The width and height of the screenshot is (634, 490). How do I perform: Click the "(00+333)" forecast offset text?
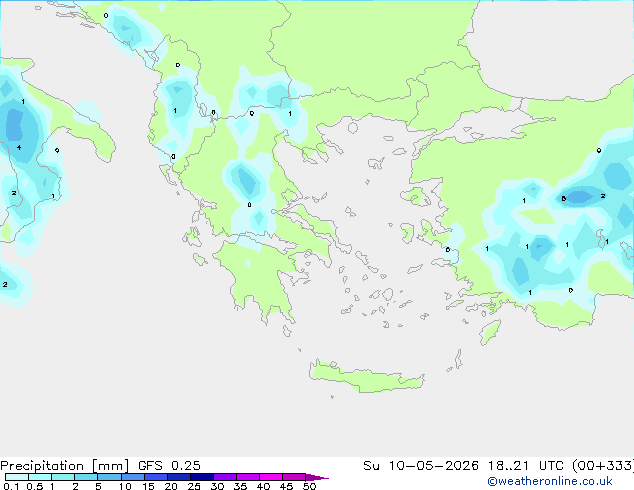[602, 466]
